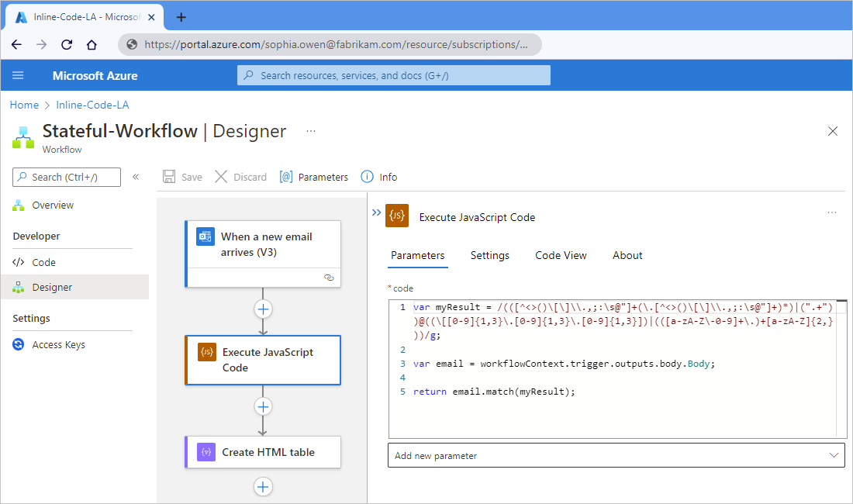Collapse the left sidebar with the chevron
The height and width of the screenshot is (504, 853).
[136, 176]
